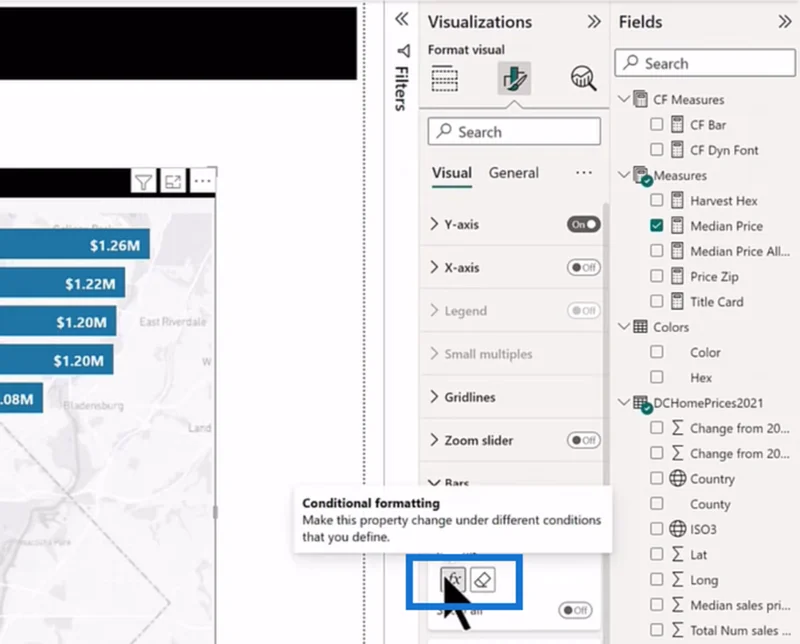The width and height of the screenshot is (800, 644).
Task: Check the Color field checkbox
Action: [x=657, y=352]
